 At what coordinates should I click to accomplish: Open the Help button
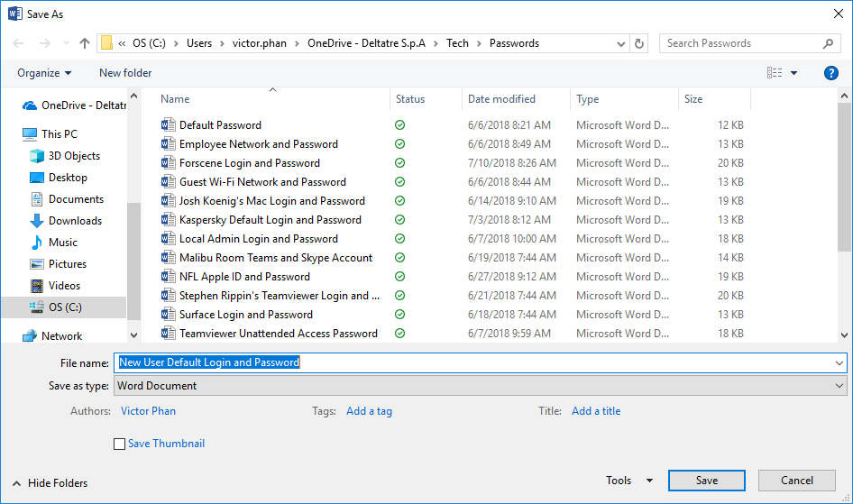830,73
